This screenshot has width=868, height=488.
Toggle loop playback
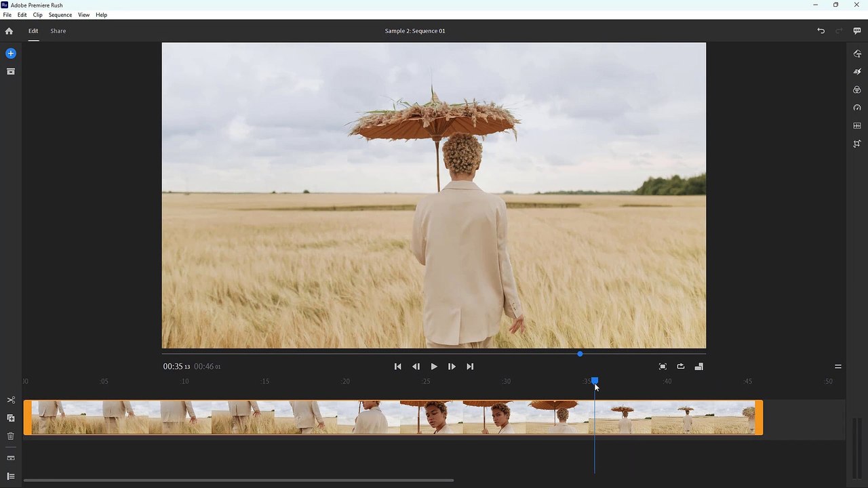(x=681, y=367)
